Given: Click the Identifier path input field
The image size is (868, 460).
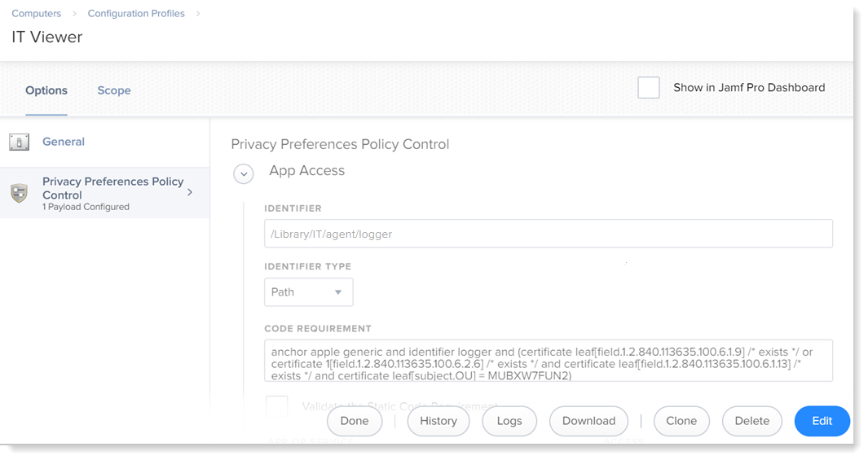Looking at the screenshot, I should point(548,234).
